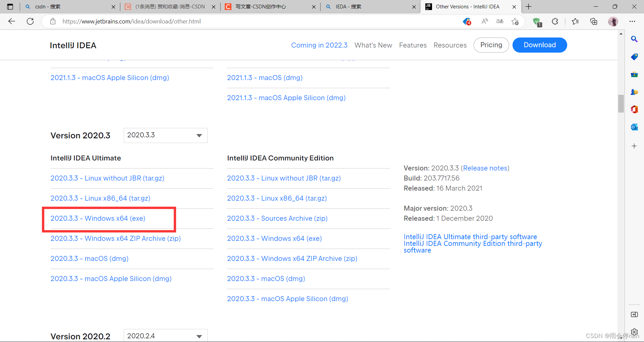644x342 pixels.
Task: Download Community 2020.3.3 macOS Apple Silicon
Action: coord(288,299)
